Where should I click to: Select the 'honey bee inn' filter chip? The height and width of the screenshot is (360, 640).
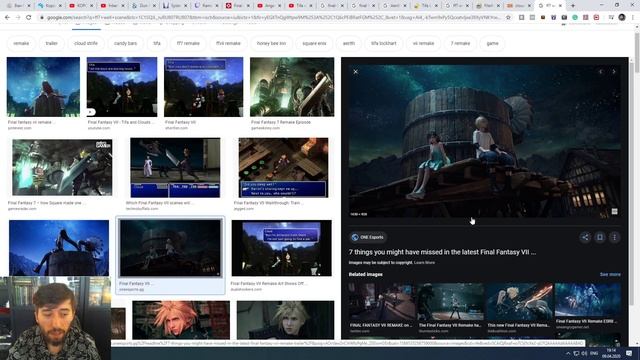[271, 43]
